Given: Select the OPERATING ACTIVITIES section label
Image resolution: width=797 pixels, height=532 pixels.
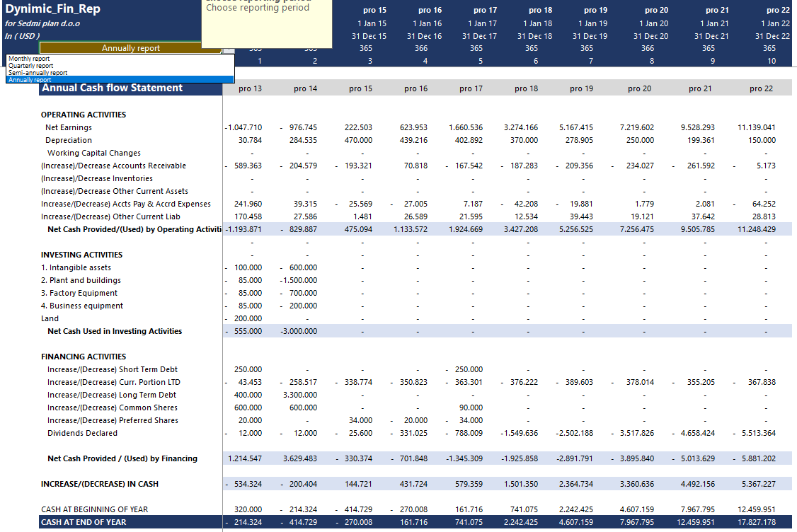Looking at the screenshot, I should click(x=84, y=115).
